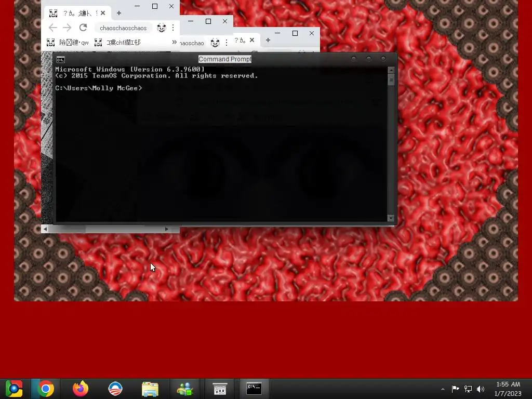Viewport: 532px width, 399px height.
Task: Switch to Command Prompt via taskbar icon
Action: tap(254, 389)
